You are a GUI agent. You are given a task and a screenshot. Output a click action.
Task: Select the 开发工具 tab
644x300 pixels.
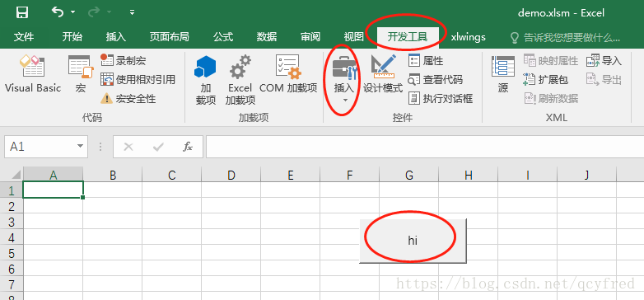coord(408,37)
